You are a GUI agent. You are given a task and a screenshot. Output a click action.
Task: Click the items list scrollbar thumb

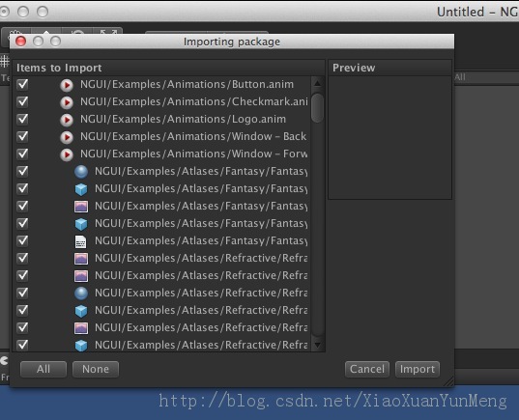317,108
